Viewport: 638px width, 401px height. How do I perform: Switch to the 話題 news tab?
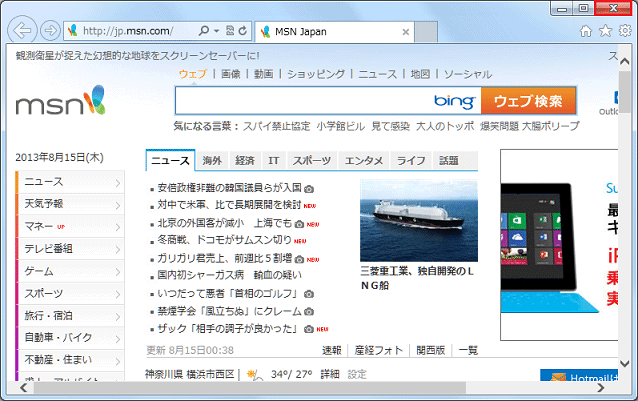tap(449, 161)
